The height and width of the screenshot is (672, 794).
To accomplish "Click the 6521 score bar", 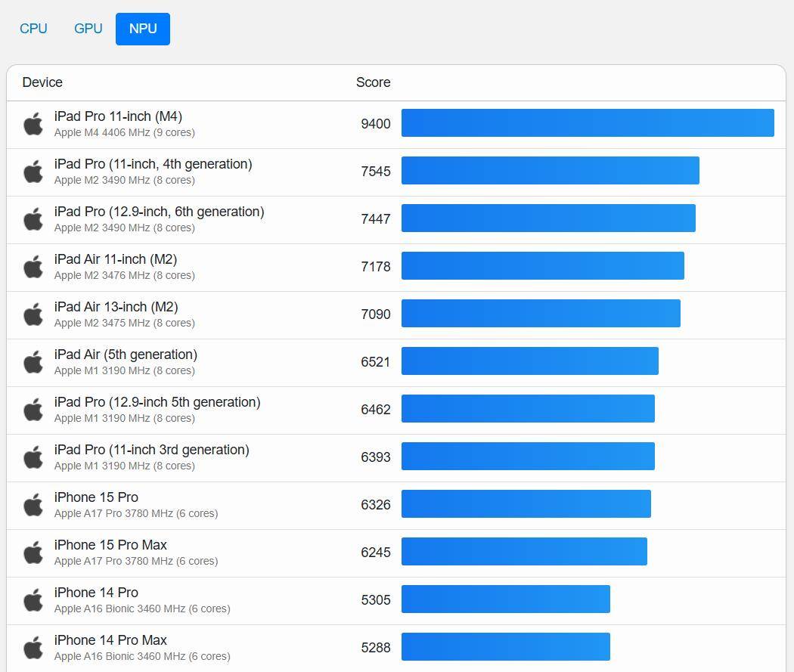I will pyautogui.click(x=529, y=361).
